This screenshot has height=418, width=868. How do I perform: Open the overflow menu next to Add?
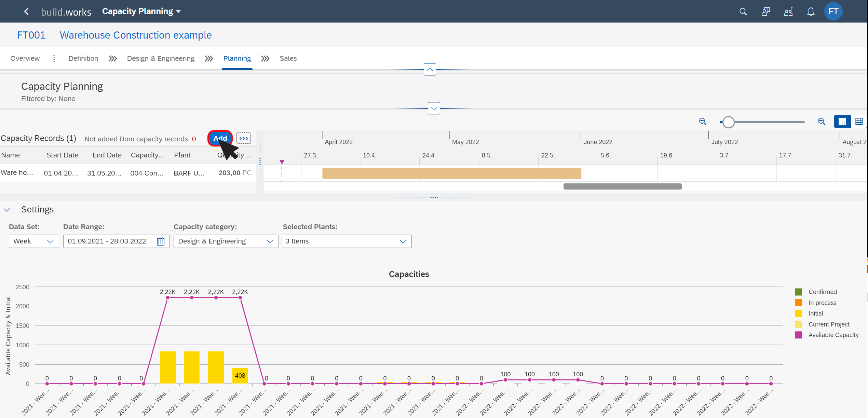(x=244, y=138)
